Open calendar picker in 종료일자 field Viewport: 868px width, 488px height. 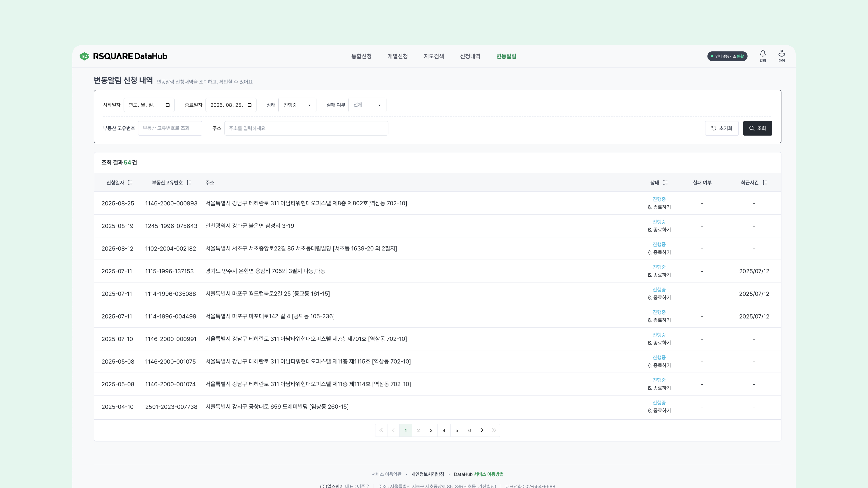(x=250, y=105)
